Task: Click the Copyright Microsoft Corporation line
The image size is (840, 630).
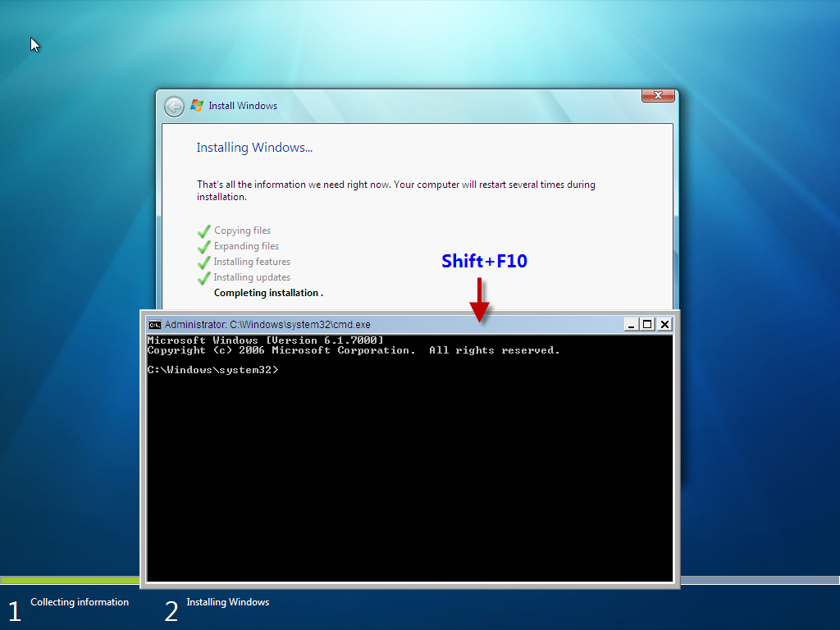Action: point(354,350)
